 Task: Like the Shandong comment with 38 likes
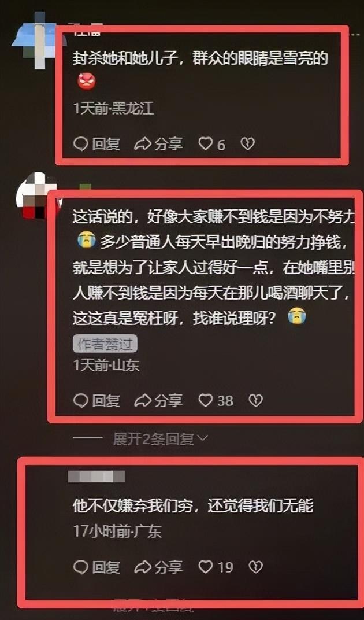[x=206, y=401]
